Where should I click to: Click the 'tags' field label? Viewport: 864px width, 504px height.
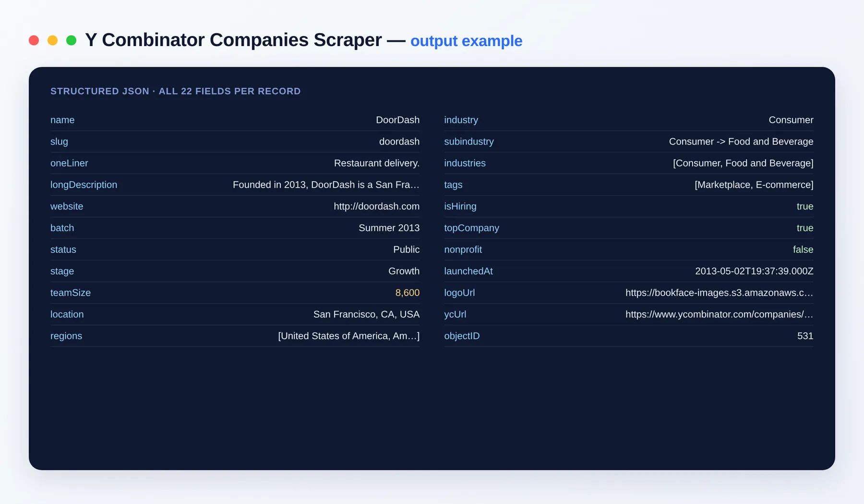[x=453, y=185]
